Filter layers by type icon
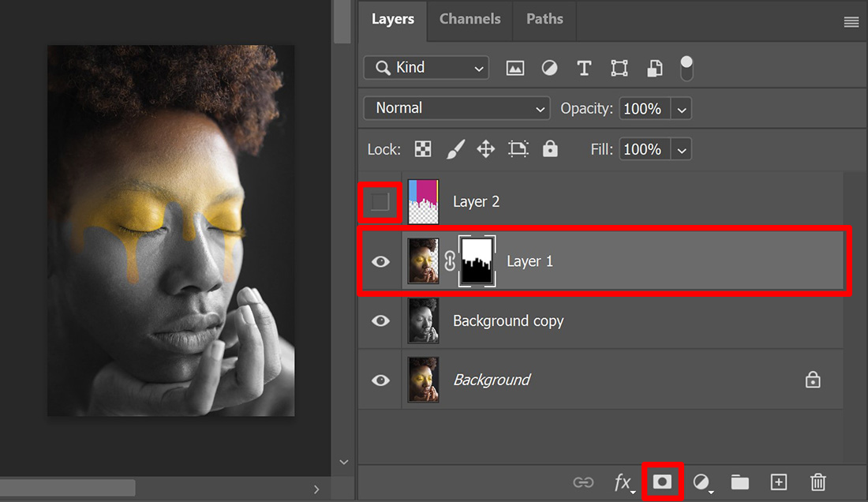 click(514, 68)
